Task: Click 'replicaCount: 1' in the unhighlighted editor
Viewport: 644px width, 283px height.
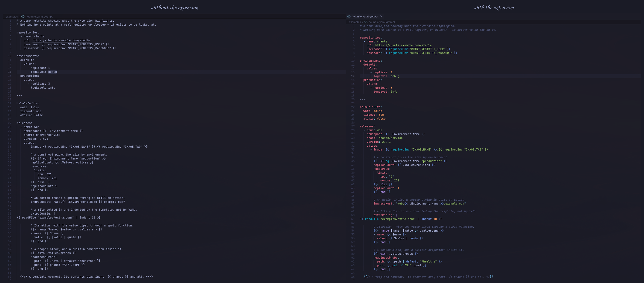Action: pyautogui.click(x=44, y=186)
